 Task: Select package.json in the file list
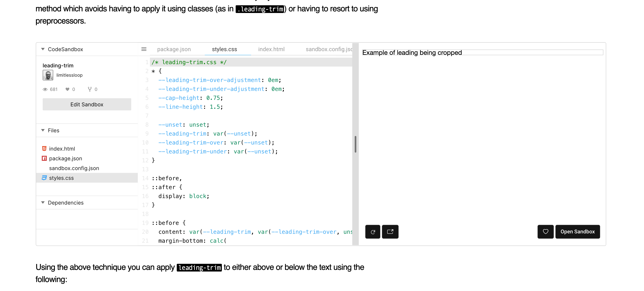[x=87, y=158]
